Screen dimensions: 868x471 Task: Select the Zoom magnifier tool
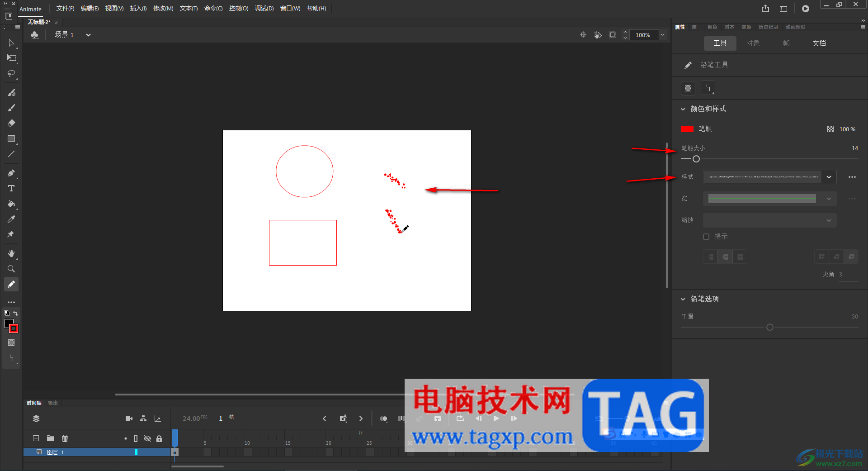(x=11, y=269)
